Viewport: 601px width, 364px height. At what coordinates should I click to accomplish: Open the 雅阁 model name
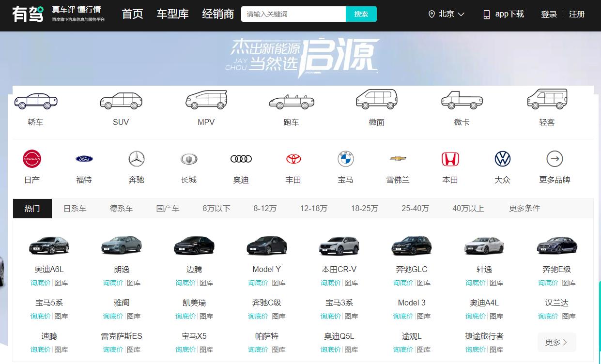tap(122, 303)
